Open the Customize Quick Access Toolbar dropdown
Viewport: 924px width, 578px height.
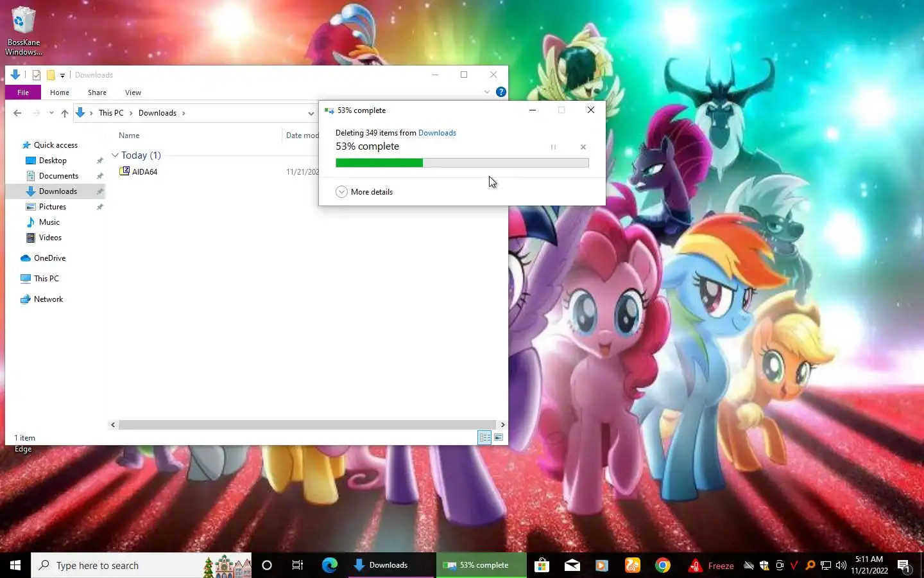click(62, 75)
